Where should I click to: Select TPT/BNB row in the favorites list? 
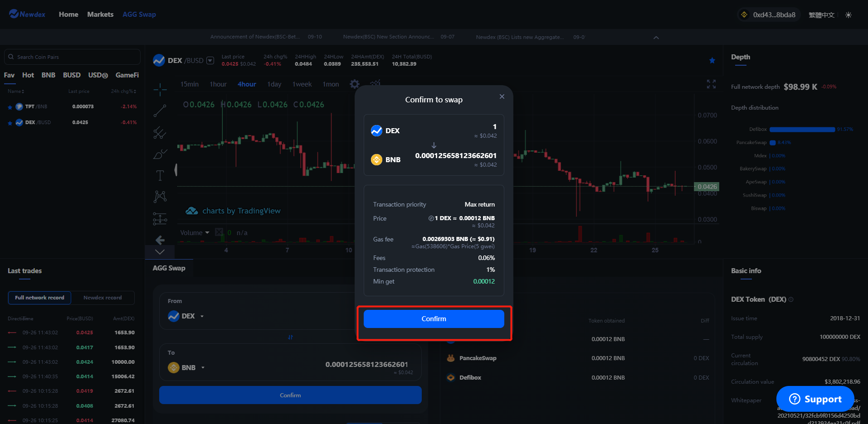72,107
